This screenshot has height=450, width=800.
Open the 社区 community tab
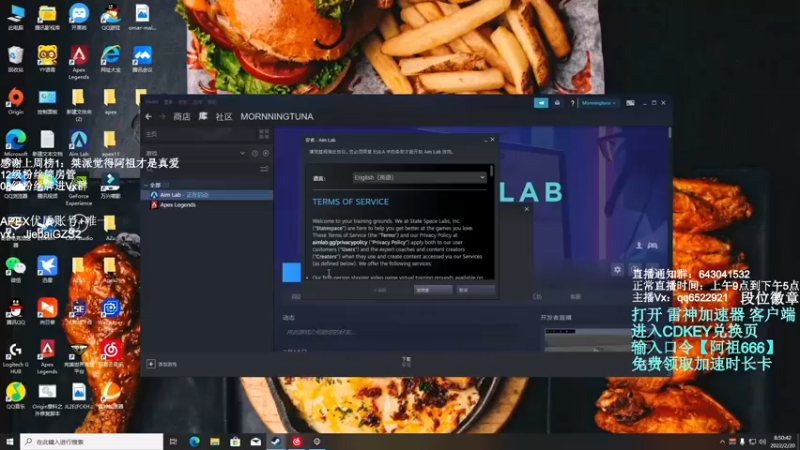pyautogui.click(x=223, y=117)
